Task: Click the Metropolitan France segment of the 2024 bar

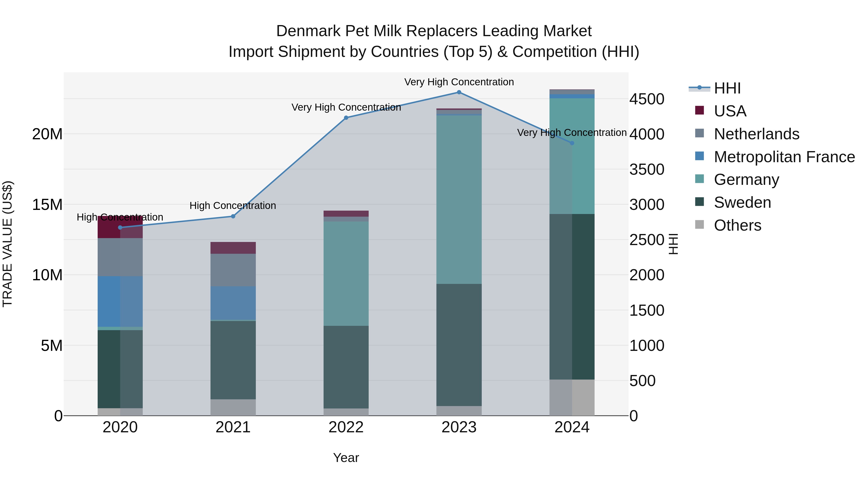Action: point(572,96)
